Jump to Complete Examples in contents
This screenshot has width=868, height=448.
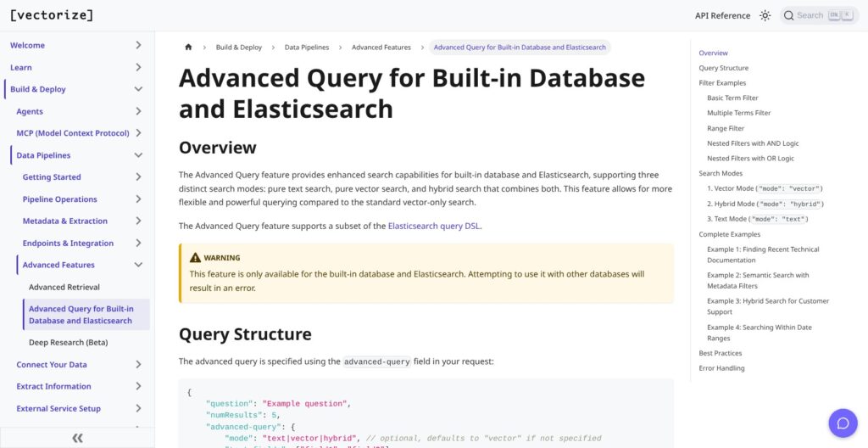pyautogui.click(x=730, y=234)
